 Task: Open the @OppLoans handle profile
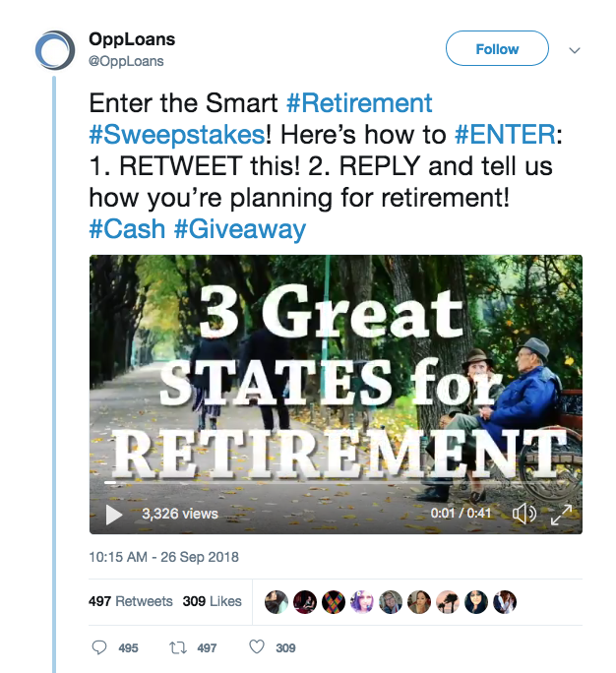tap(126, 61)
